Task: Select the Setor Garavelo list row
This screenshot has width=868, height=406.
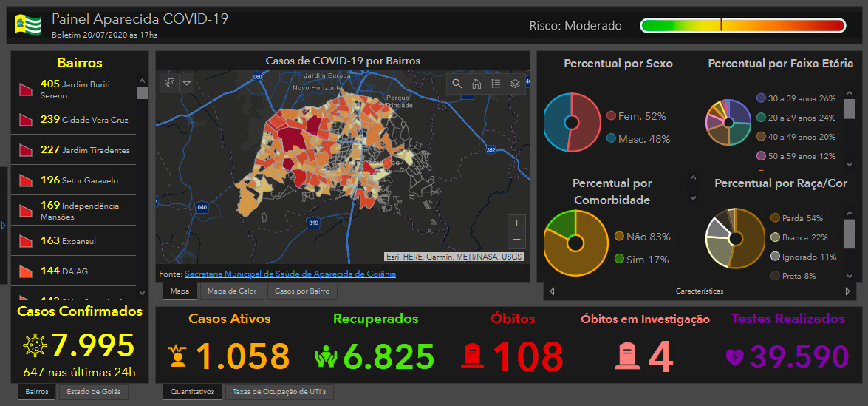Action: coord(74,180)
